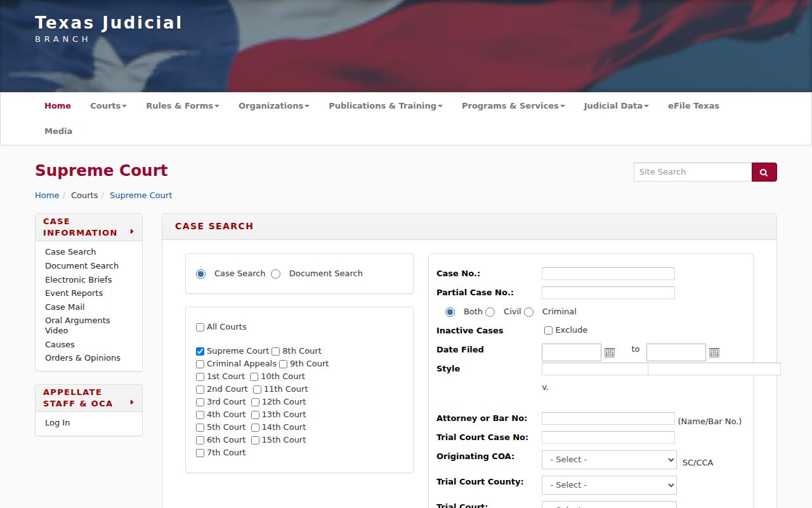Image resolution: width=812 pixels, height=508 pixels.
Task: Select the Civil radio button
Action: [490, 312]
